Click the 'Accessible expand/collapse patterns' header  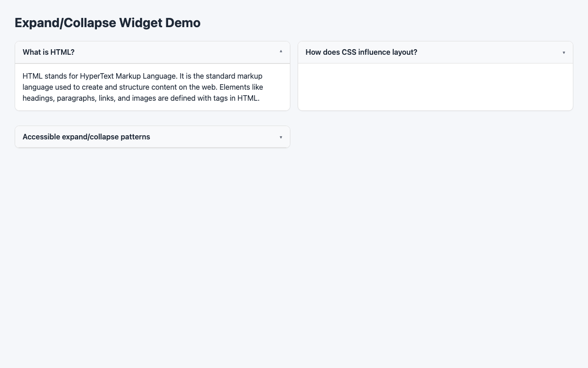click(x=86, y=137)
